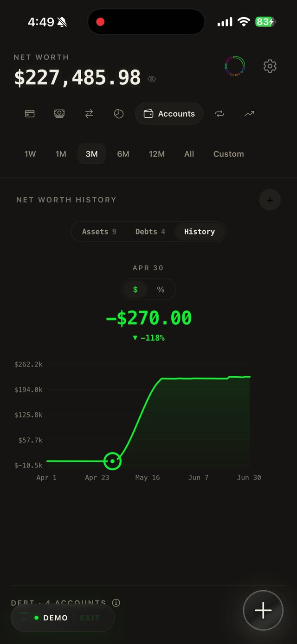Choose the Custom time range
Viewport: 297px width, 644px height.
(228, 154)
